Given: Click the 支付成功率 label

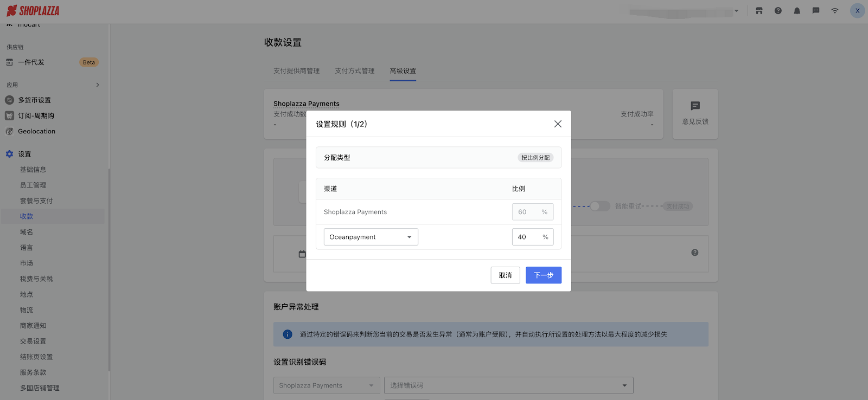Looking at the screenshot, I should pyautogui.click(x=637, y=114).
